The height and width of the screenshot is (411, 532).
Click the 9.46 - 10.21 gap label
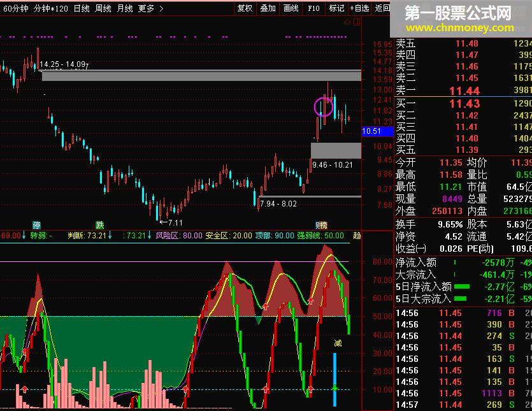point(333,165)
